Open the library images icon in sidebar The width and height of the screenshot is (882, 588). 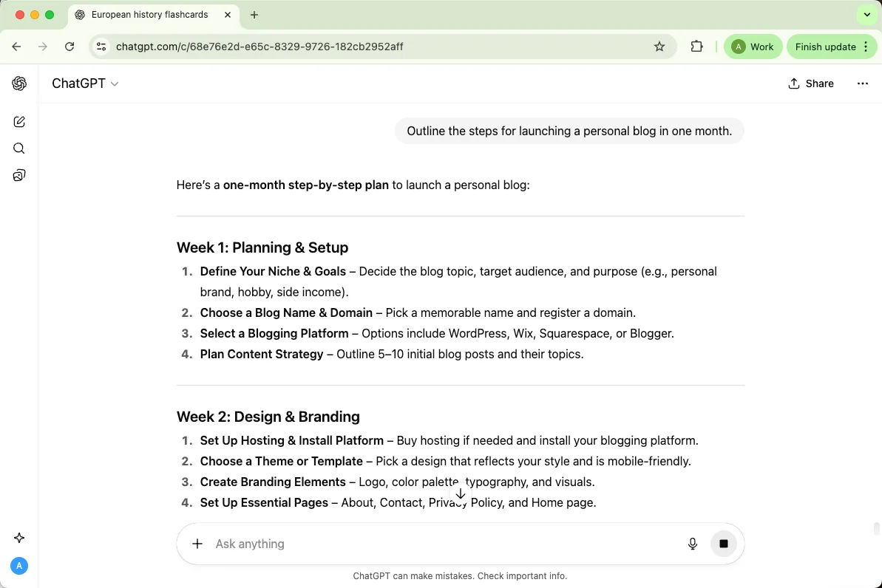pos(19,175)
